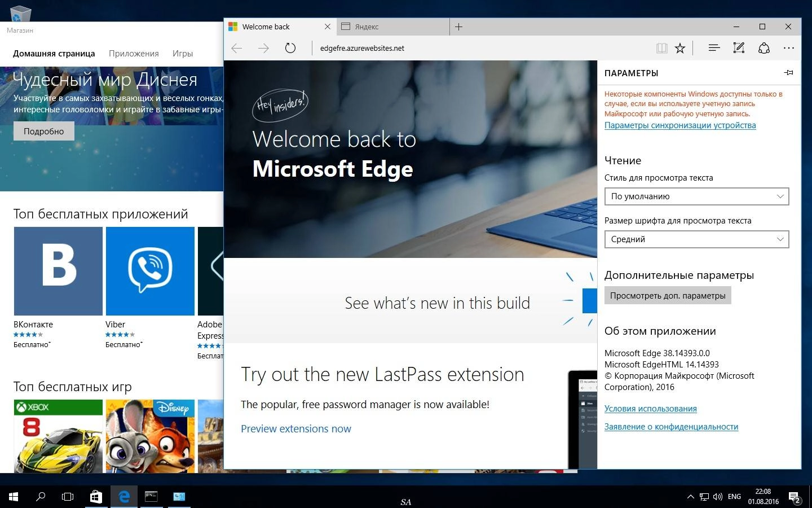The height and width of the screenshot is (508, 812).
Task: Open Игры tab in Store window
Action: pos(183,54)
